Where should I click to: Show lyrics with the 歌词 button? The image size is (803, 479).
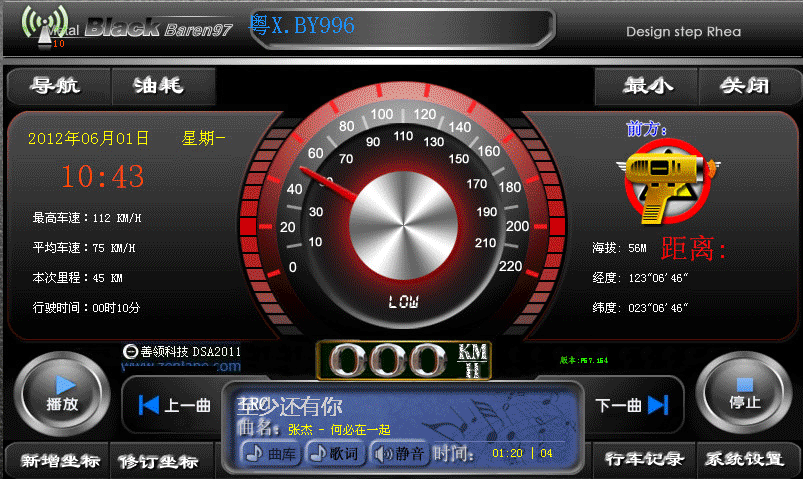(334, 454)
